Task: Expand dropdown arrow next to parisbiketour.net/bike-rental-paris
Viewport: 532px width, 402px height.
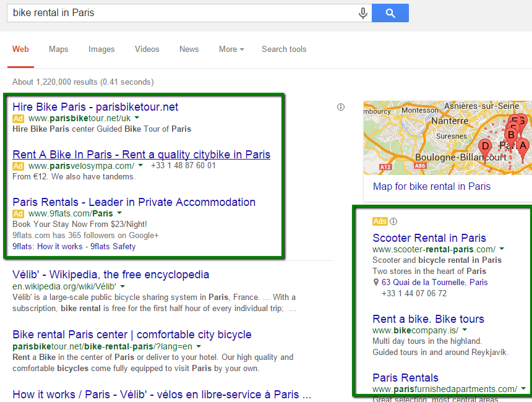Action: point(199,346)
